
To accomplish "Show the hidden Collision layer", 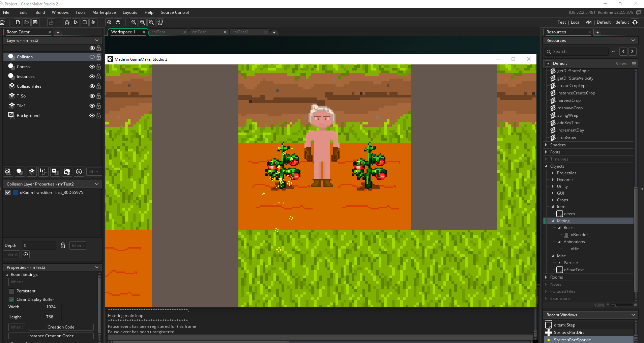I will [92, 57].
